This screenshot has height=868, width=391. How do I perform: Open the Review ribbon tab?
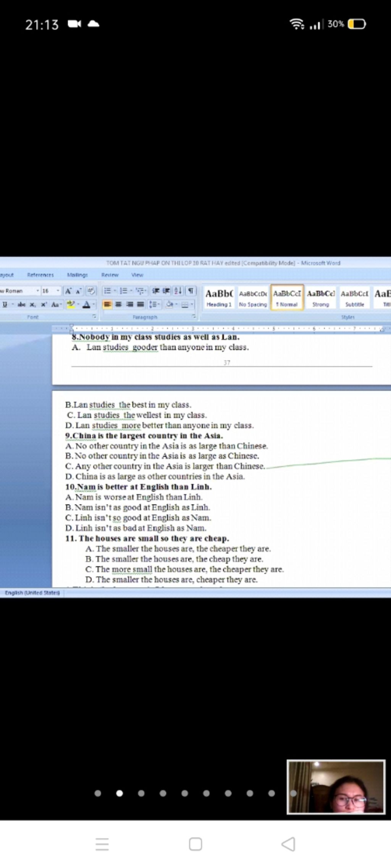click(x=110, y=275)
